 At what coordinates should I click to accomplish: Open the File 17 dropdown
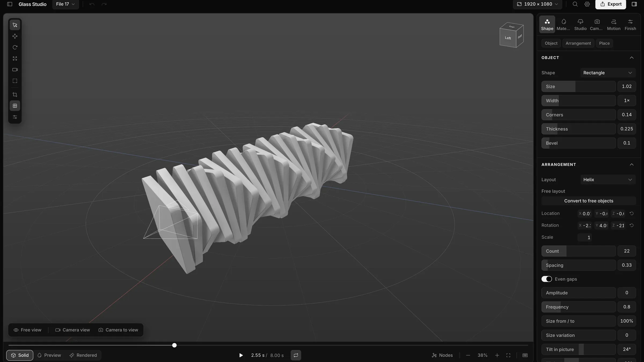[65, 4]
